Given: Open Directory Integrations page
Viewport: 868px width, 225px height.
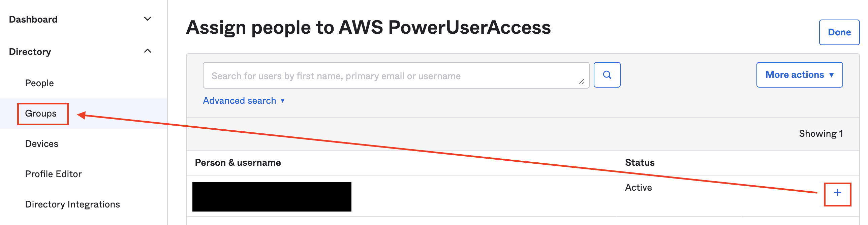Looking at the screenshot, I should coord(72,204).
